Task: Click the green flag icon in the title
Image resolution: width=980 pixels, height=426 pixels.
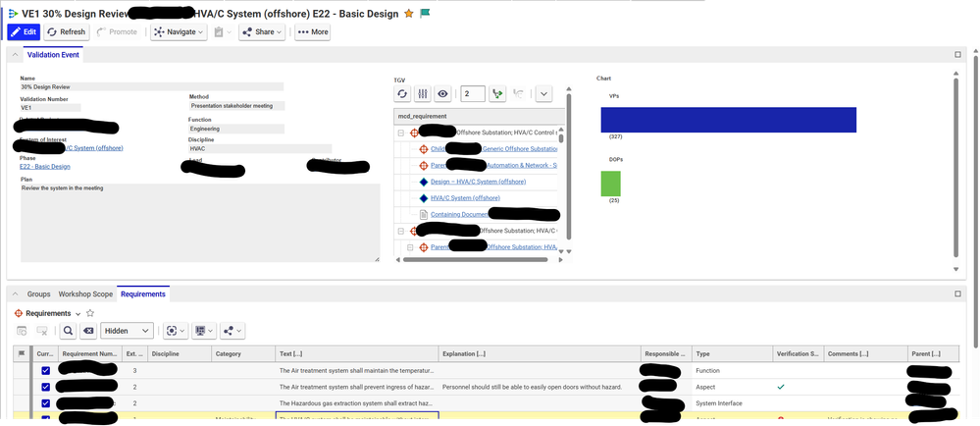Action: (x=425, y=13)
